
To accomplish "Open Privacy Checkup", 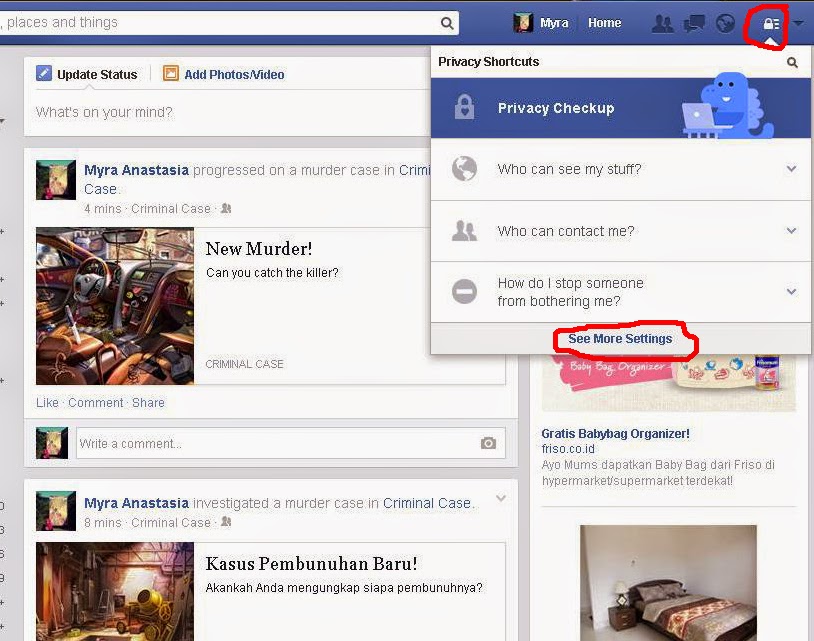I will (620, 108).
